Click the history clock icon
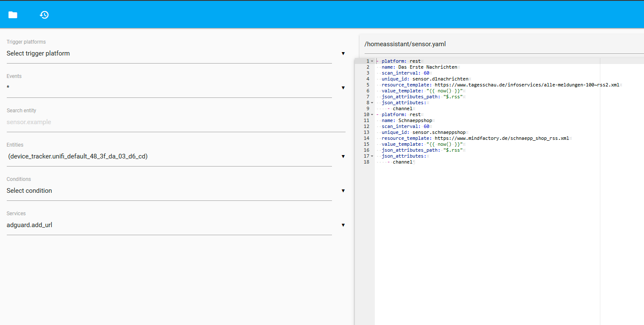Viewport: 644px width, 325px height. (44, 15)
